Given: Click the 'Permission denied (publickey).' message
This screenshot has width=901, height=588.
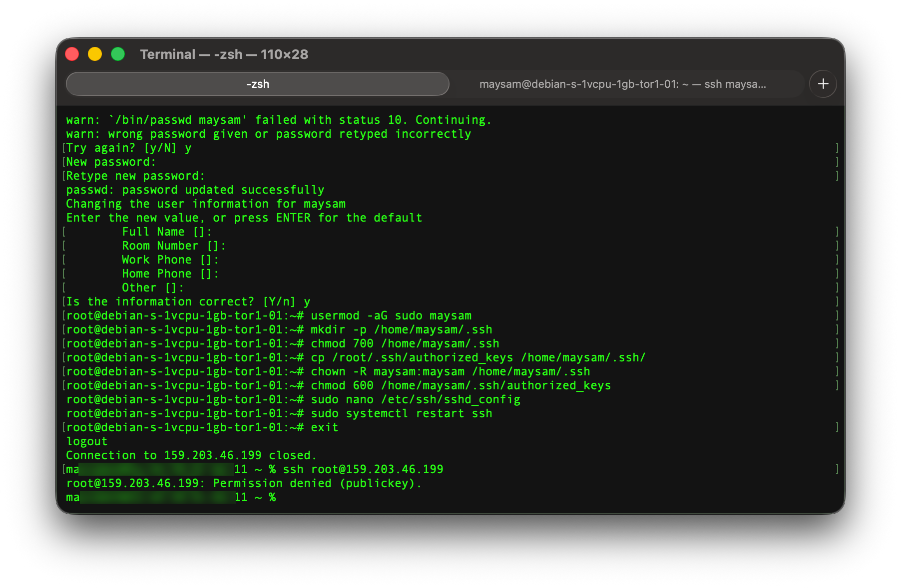Looking at the screenshot, I should (x=318, y=484).
